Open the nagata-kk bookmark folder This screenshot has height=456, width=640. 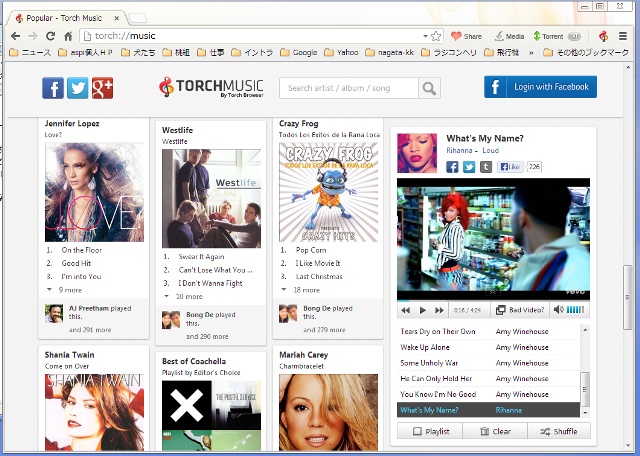pos(389,52)
